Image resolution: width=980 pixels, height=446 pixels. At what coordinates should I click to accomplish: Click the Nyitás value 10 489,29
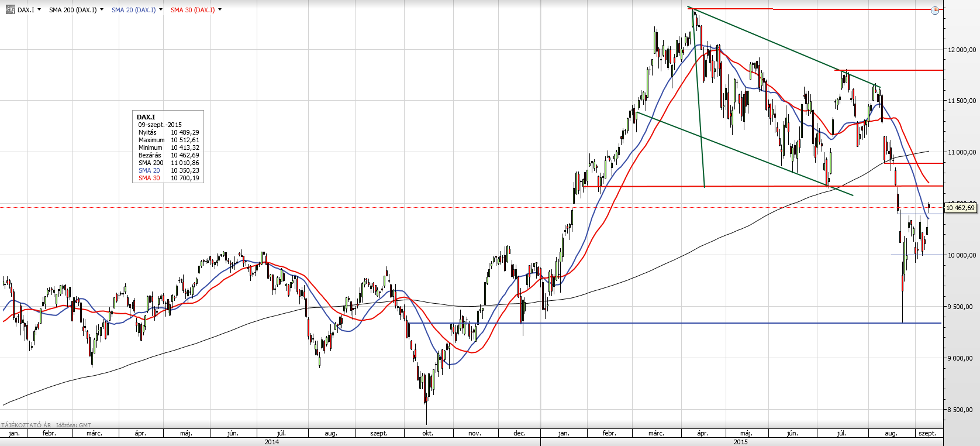[185, 132]
